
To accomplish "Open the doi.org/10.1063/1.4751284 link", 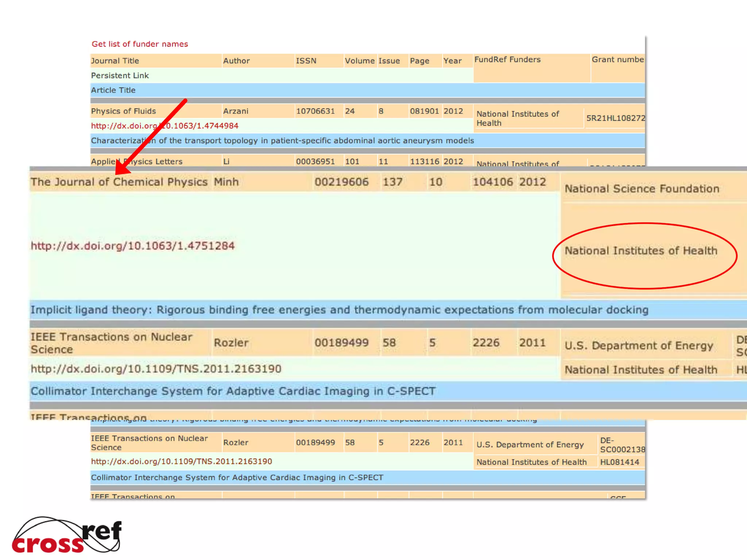I will 132,246.
